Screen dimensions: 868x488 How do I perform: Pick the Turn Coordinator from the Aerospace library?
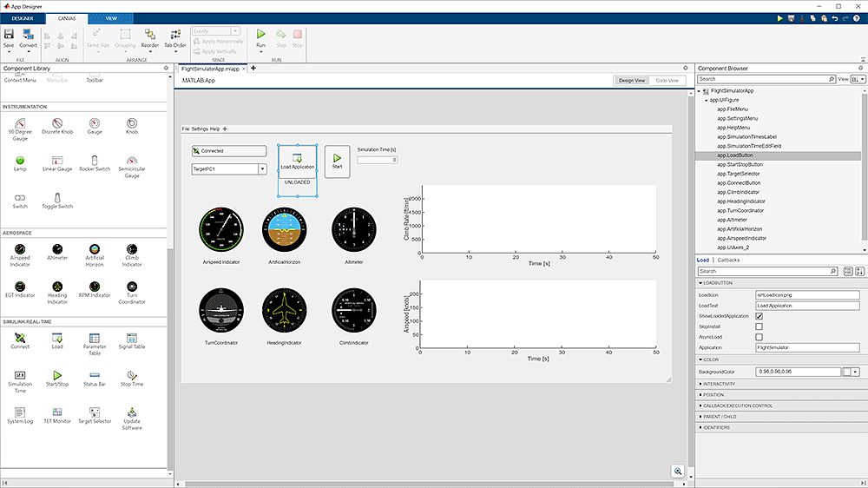(132, 287)
